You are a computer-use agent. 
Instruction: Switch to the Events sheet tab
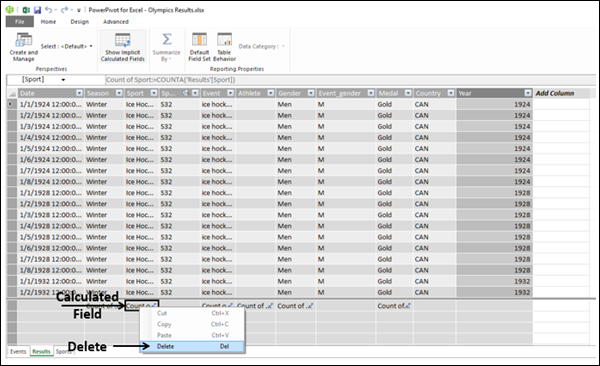click(18, 351)
